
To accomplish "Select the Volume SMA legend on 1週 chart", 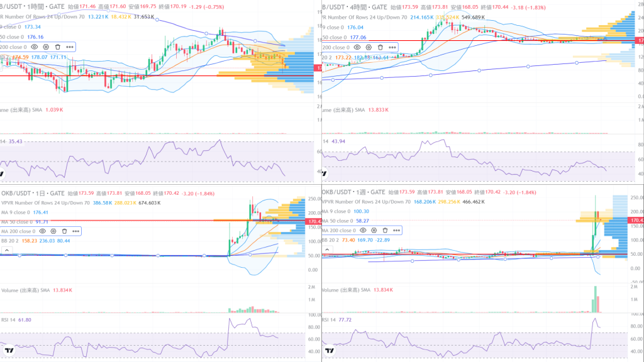I will (x=357, y=290).
